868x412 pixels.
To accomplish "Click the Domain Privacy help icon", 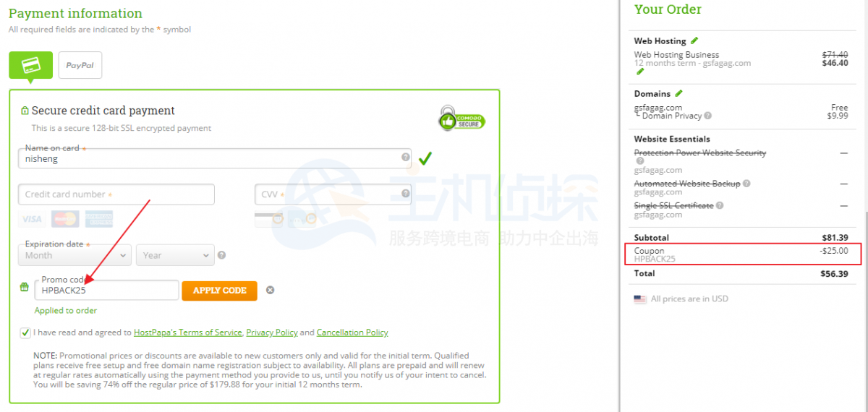I will pos(707,116).
